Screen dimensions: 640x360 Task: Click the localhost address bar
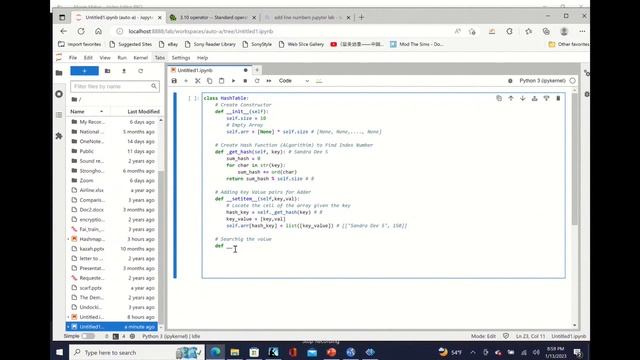(282, 31)
